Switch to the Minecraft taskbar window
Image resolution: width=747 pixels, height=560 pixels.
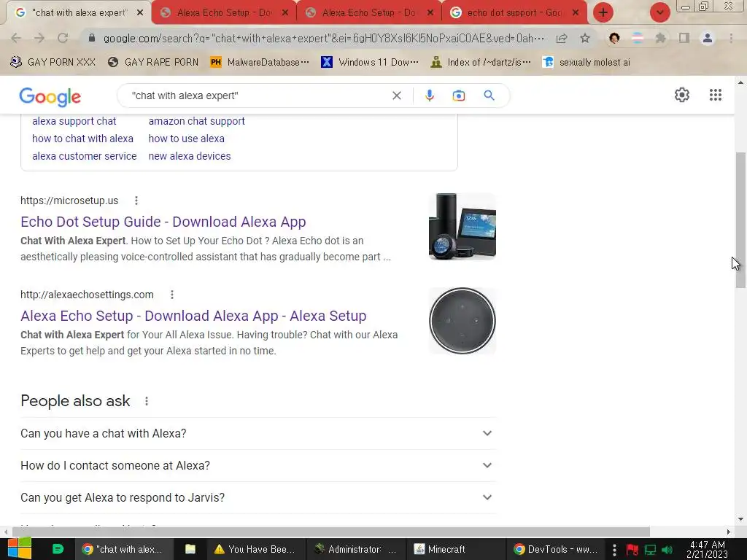point(455,549)
